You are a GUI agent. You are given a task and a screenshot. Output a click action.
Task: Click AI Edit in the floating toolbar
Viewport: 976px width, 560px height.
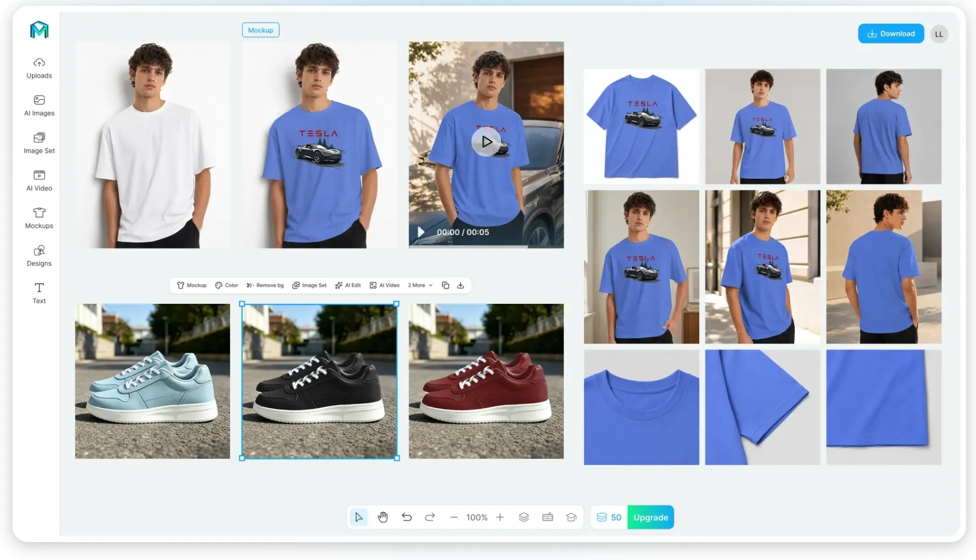click(x=348, y=286)
